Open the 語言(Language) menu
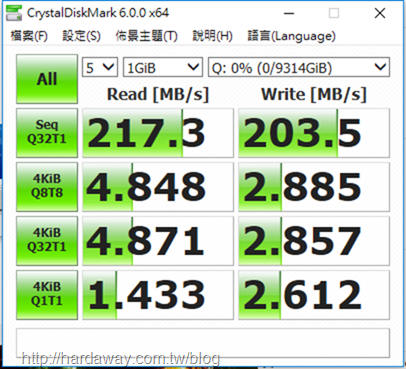This screenshot has width=406, height=369. [x=291, y=36]
